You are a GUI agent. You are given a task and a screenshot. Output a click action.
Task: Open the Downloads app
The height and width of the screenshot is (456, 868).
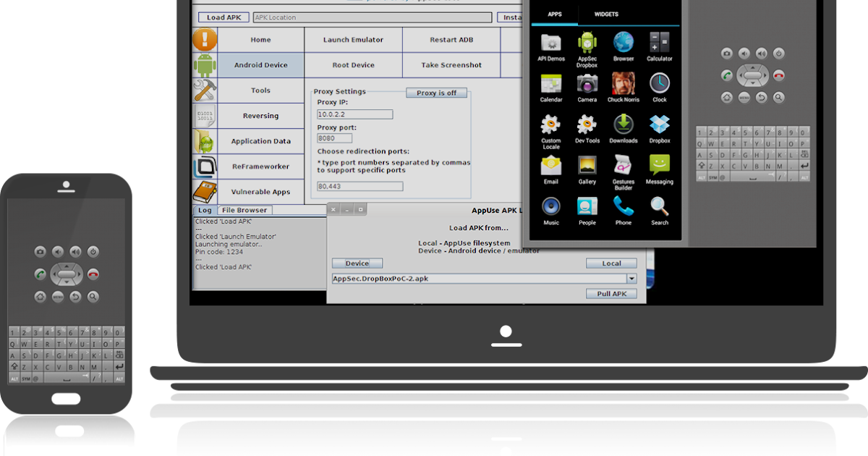(x=624, y=129)
